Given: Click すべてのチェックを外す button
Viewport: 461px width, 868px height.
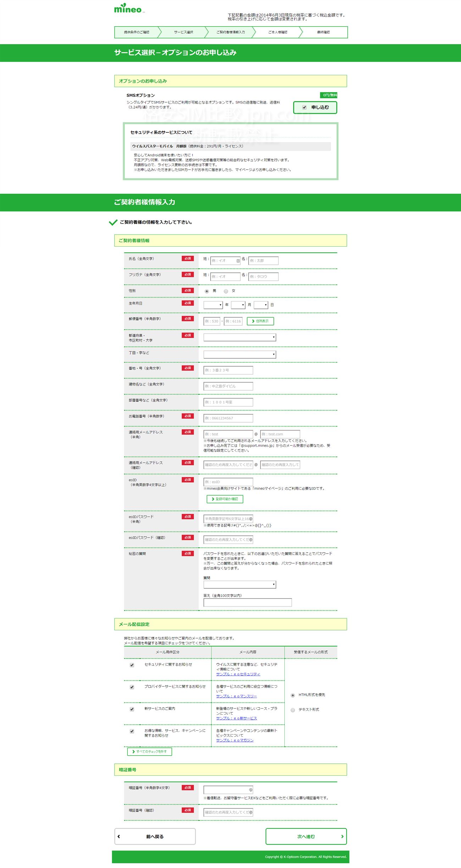Looking at the screenshot, I should pyautogui.click(x=150, y=752).
